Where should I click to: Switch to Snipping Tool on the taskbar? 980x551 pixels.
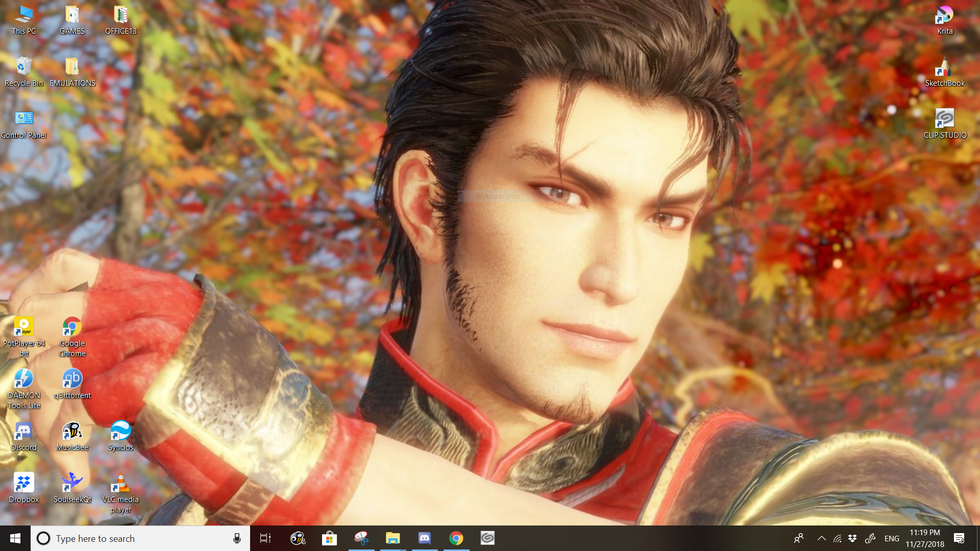pos(361,538)
